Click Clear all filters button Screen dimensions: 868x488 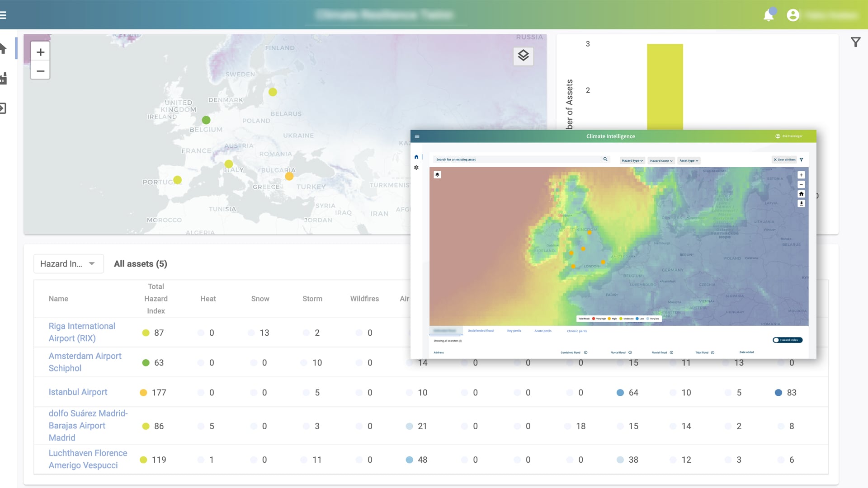coord(784,160)
